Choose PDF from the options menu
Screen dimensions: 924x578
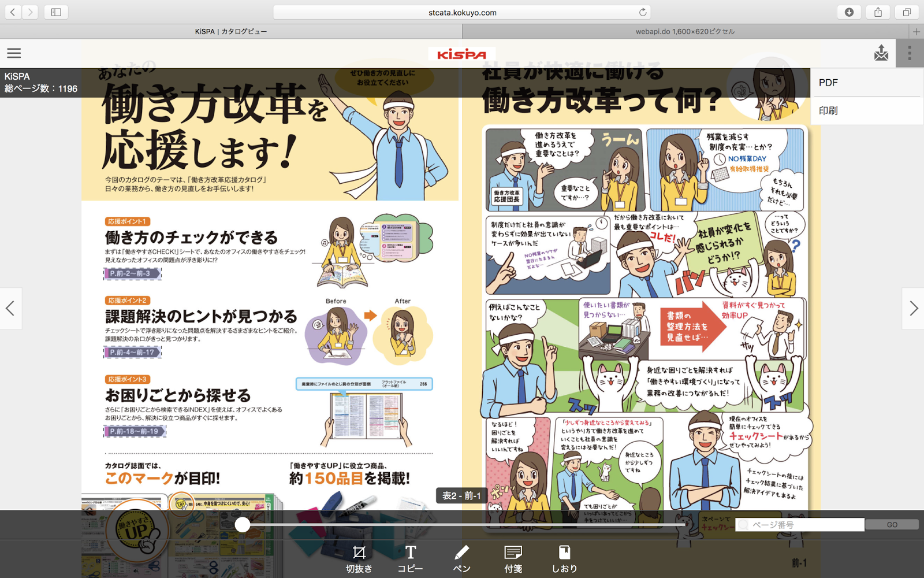pyautogui.click(x=867, y=83)
